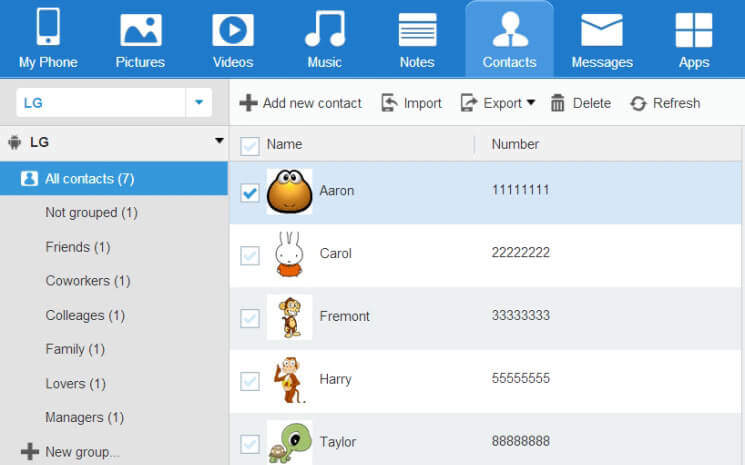Sort by the Number column header
This screenshot has height=465, width=745.
515,144
